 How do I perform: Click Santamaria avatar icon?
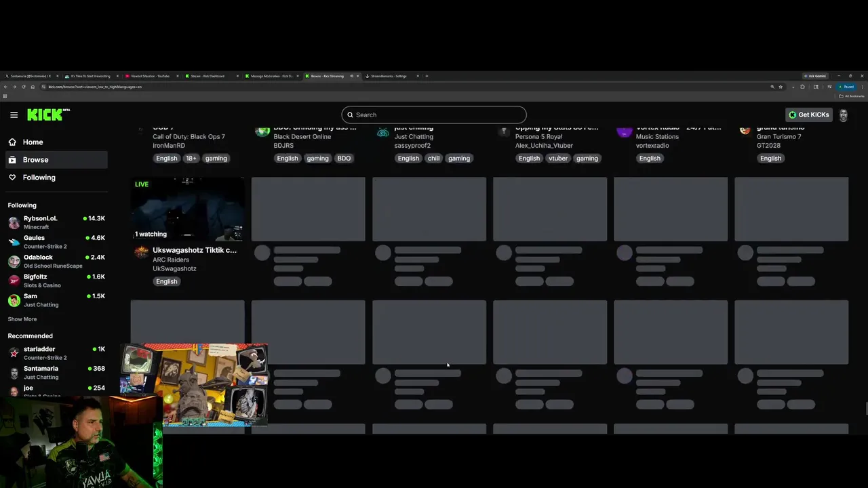(14, 373)
